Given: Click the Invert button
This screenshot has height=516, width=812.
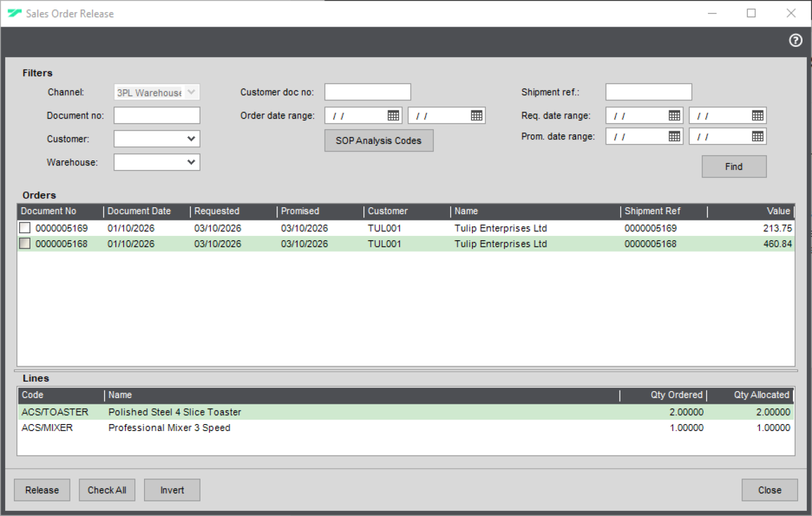Looking at the screenshot, I should (172, 490).
